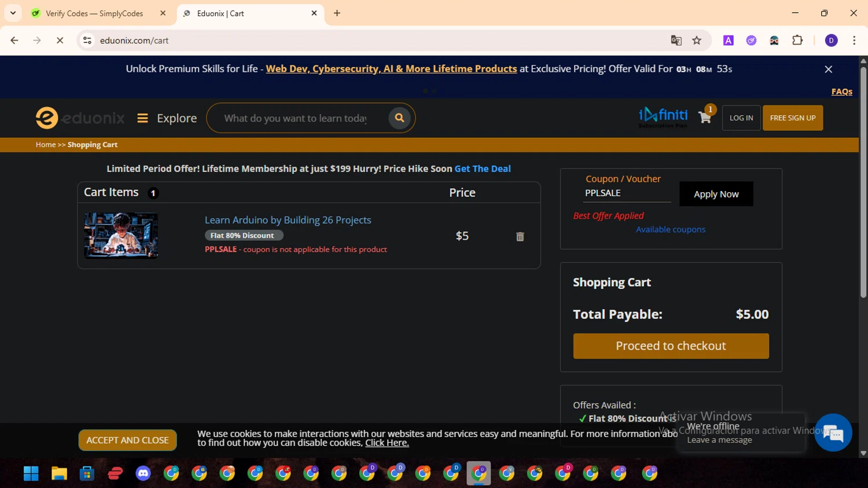Open new browser tab with plus
868x488 pixels.
point(337,13)
